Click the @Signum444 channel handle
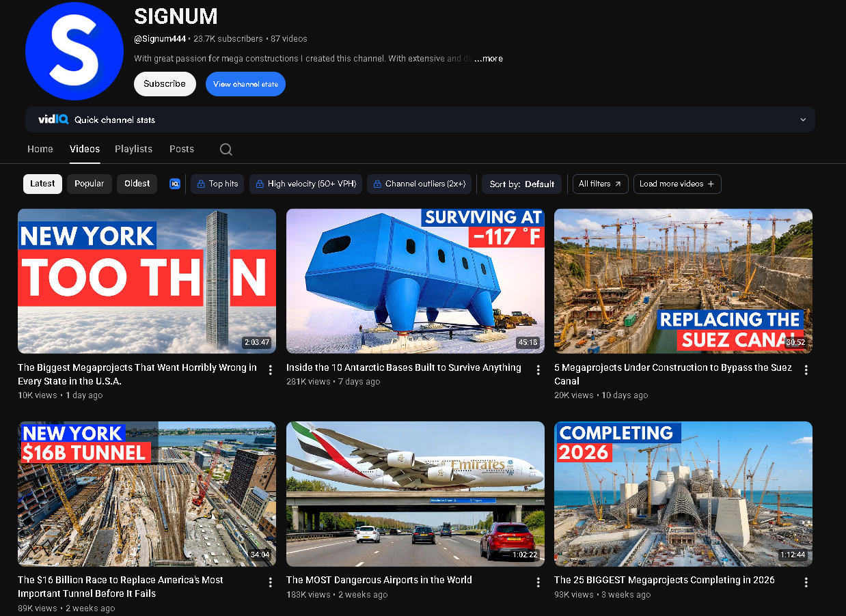This screenshot has width=846, height=616. 160,39
